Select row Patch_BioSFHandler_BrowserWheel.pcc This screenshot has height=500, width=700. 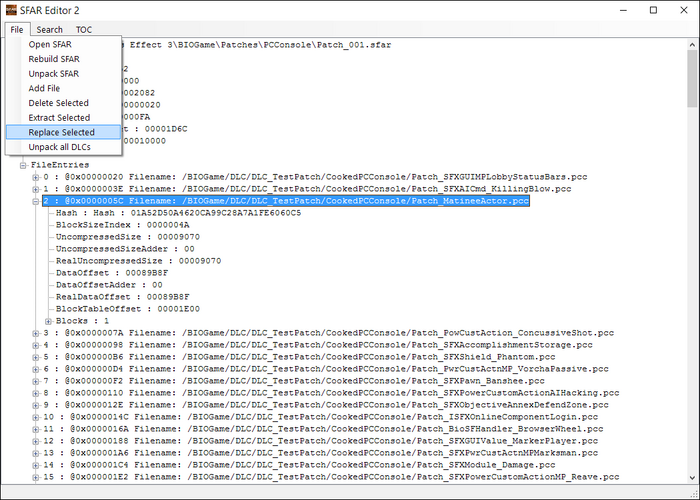(x=323, y=429)
